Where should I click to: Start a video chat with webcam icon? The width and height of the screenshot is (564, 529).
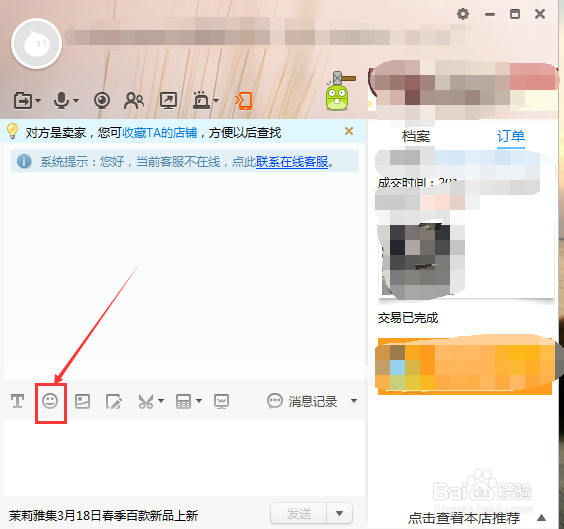[102, 100]
